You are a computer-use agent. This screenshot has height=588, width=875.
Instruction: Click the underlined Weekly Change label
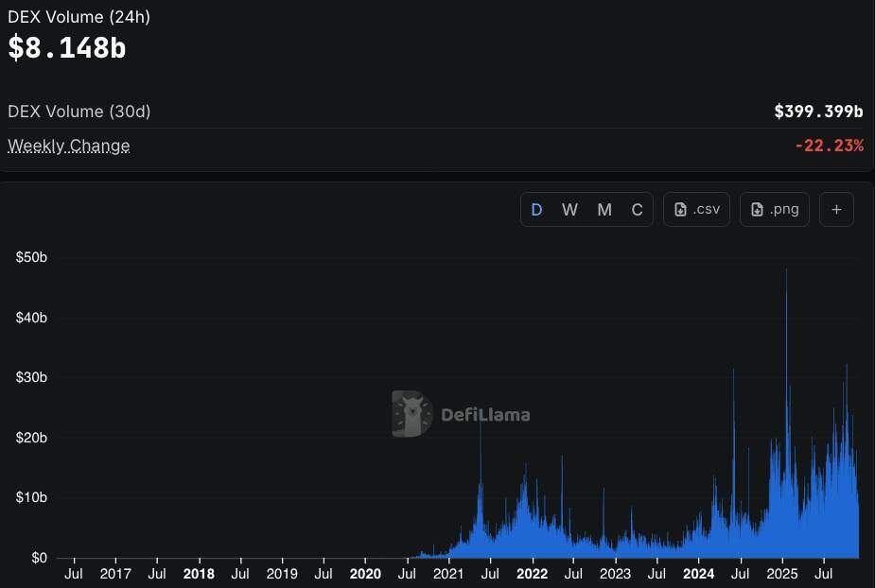[x=69, y=146]
